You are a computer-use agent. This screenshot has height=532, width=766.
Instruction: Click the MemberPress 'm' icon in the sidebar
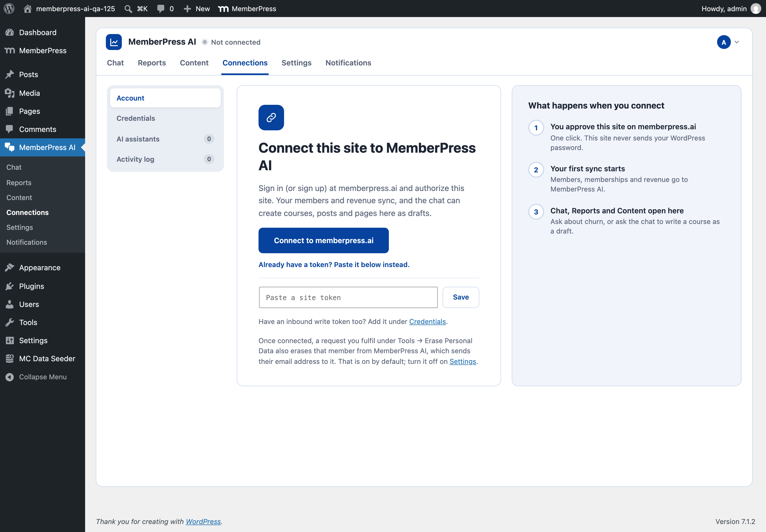pos(10,50)
